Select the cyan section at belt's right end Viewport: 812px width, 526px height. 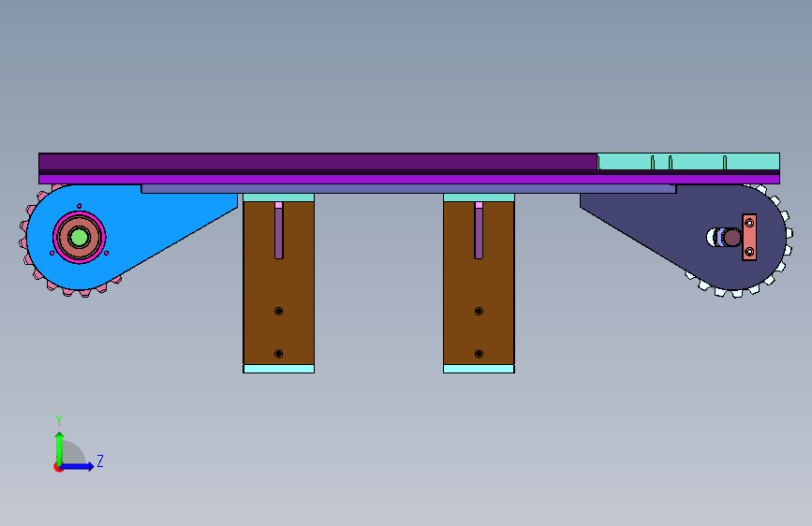[688, 162]
